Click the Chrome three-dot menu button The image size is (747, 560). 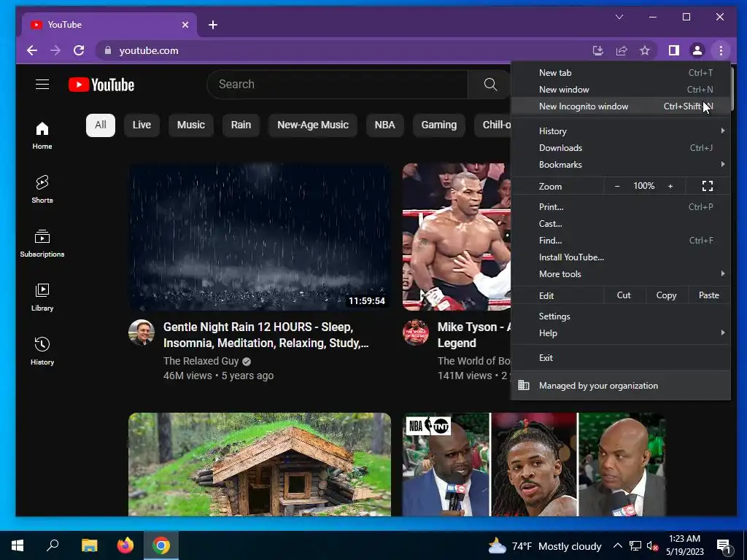point(721,50)
